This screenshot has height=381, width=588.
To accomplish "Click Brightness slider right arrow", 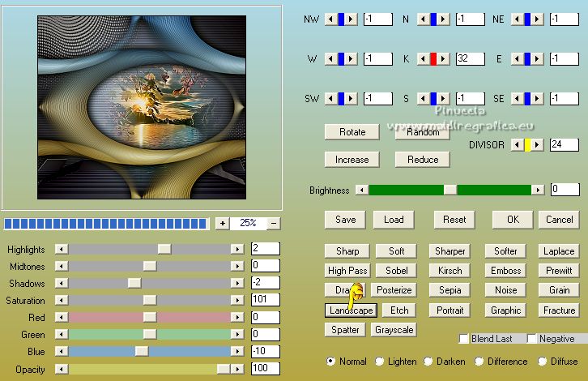I will 538,190.
